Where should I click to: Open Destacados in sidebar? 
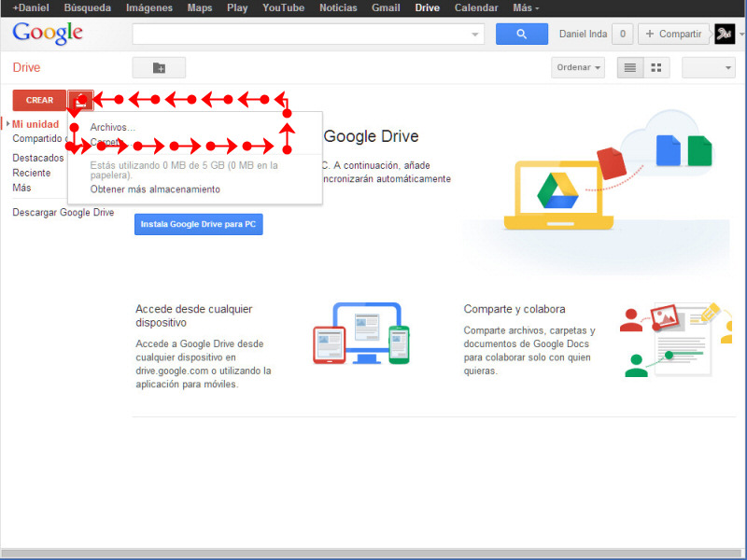38,158
